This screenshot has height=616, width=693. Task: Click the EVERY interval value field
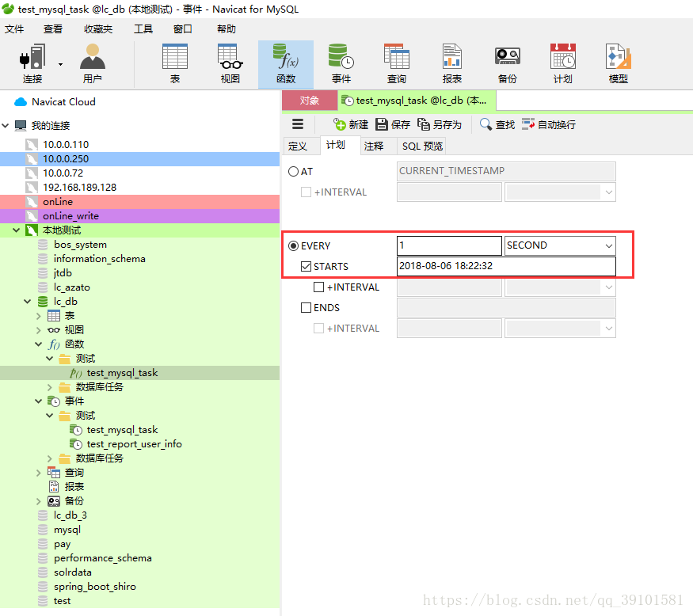(449, 245)
